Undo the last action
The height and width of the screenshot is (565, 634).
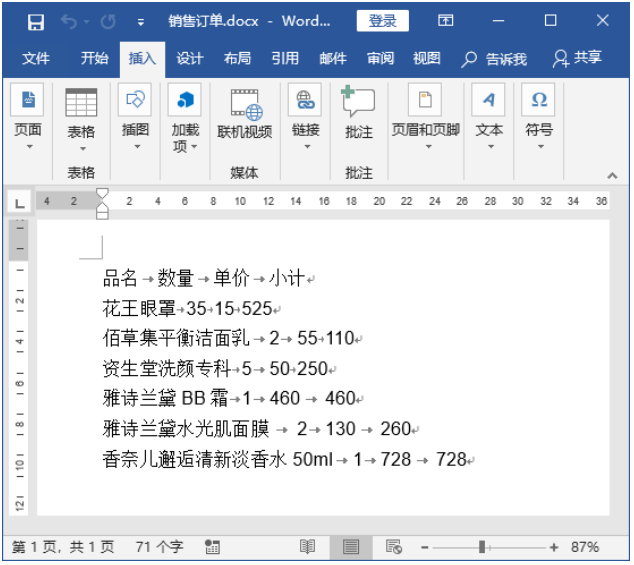69,21
